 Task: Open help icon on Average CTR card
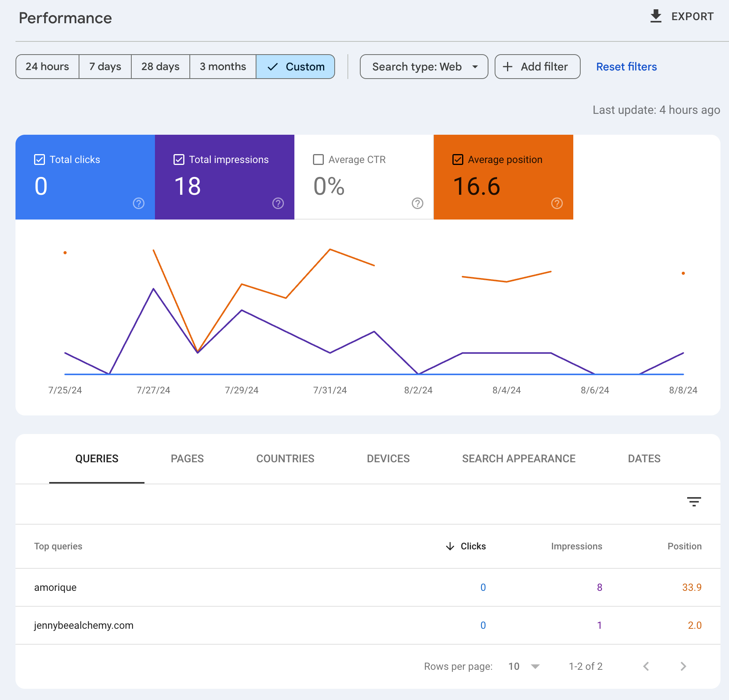pyautogui.click(x=418, y=203)
